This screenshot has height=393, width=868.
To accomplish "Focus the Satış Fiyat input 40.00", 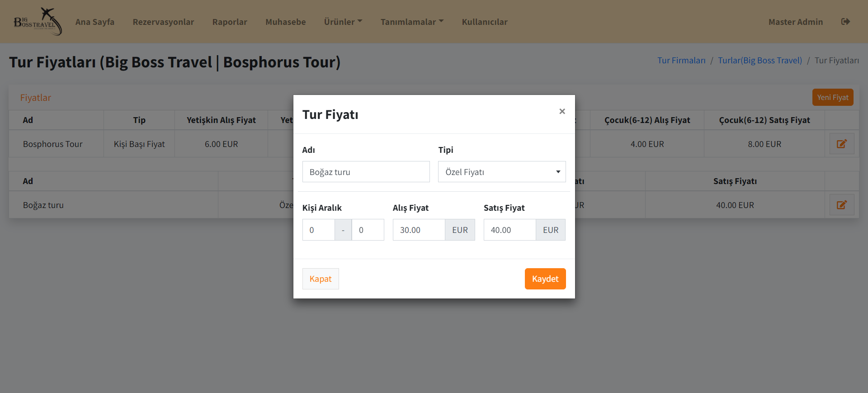I will (510, 230).
